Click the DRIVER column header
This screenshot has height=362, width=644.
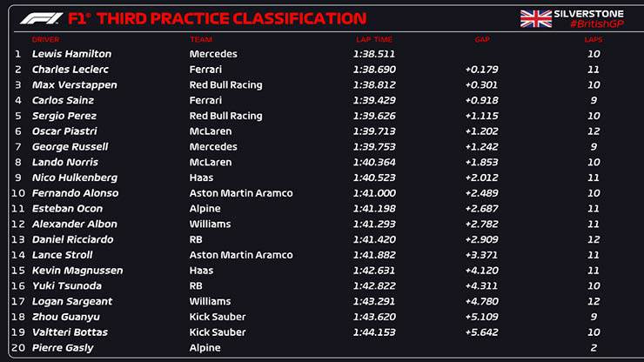45,40
